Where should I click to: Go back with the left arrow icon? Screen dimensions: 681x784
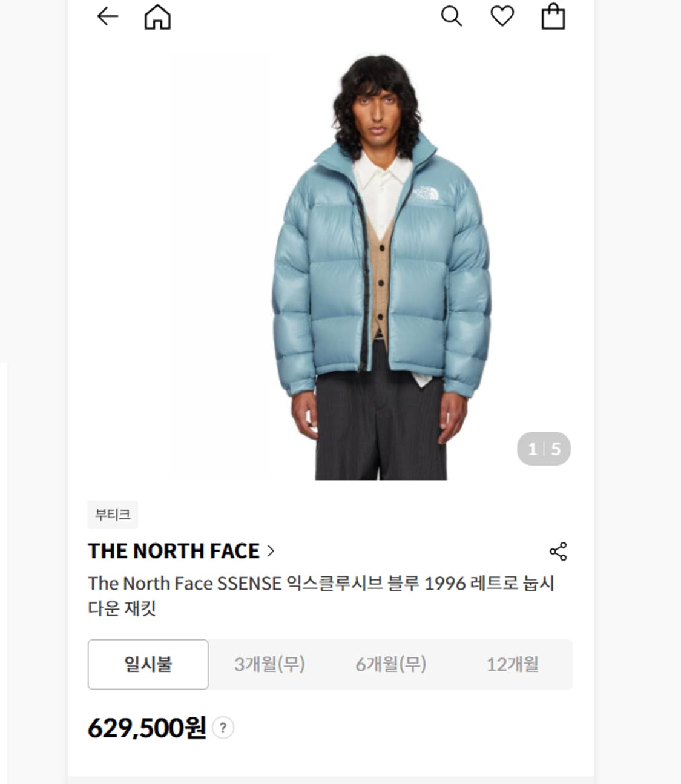(108, 16)
